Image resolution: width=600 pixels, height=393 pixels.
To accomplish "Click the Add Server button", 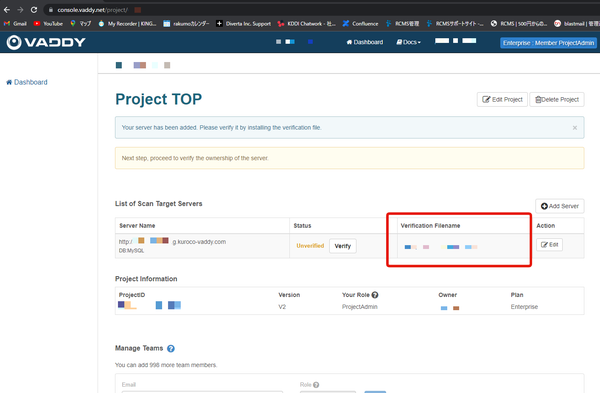I will tap(559, 206).
